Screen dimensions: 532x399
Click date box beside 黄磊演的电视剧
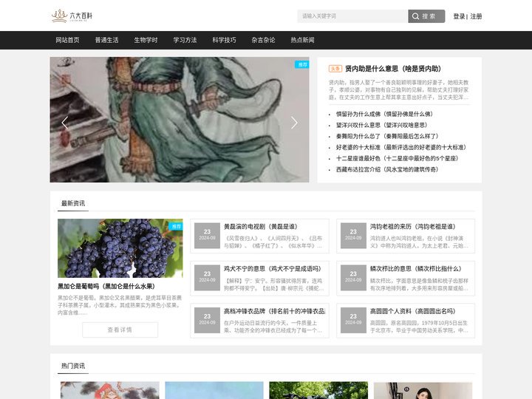[x=207, y=236]
